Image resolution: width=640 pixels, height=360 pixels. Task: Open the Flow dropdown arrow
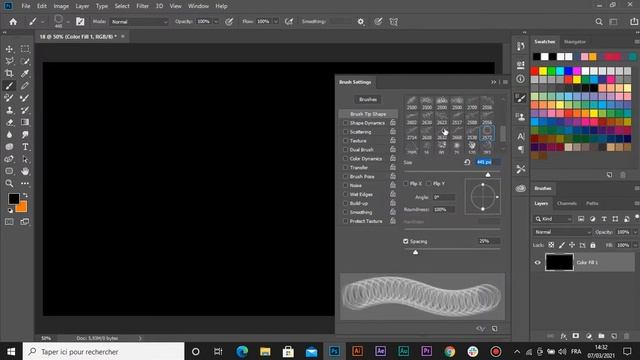(x=276, y=22)
